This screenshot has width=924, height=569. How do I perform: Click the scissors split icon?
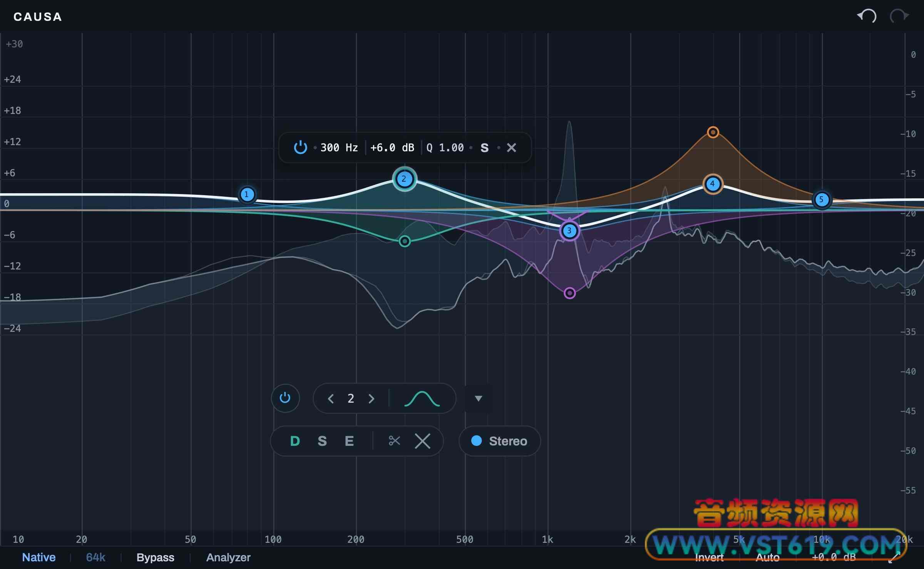tap(395, 441)
